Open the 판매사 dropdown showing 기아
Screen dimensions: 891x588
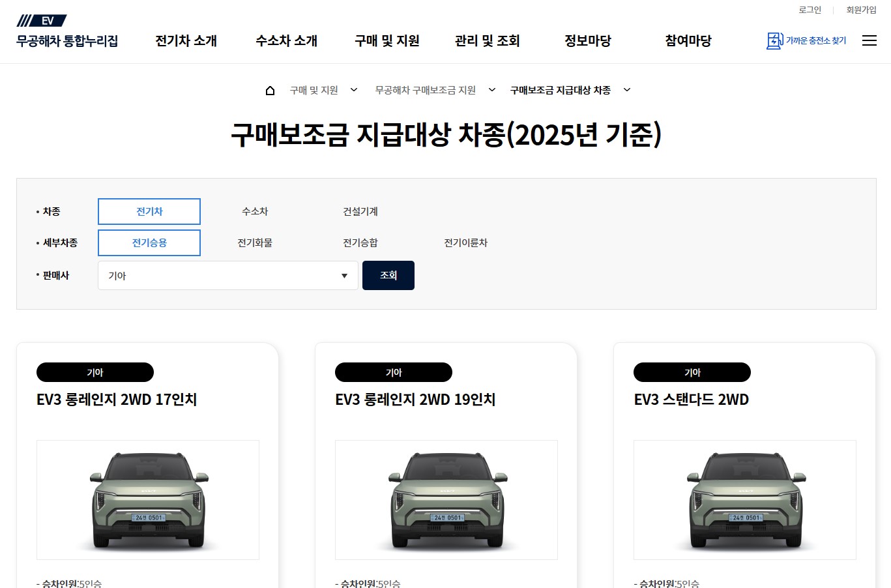coord(227,276)
